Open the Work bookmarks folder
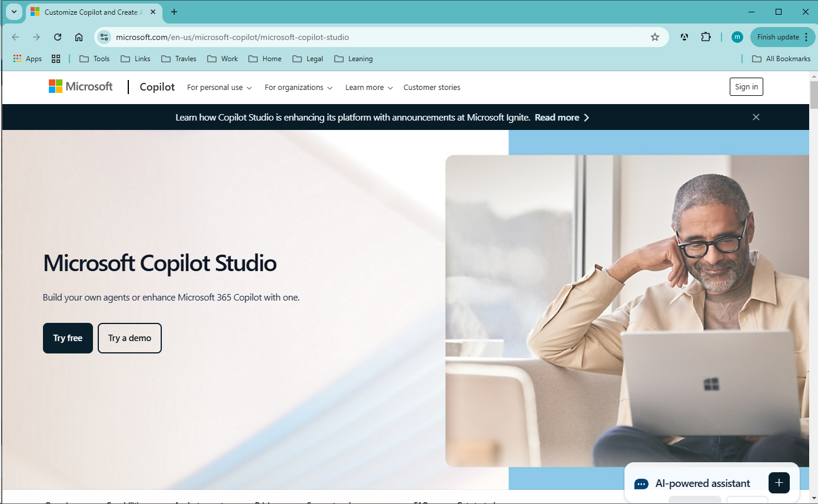Viewport: 818px width, 504px height. coord(222,59)
